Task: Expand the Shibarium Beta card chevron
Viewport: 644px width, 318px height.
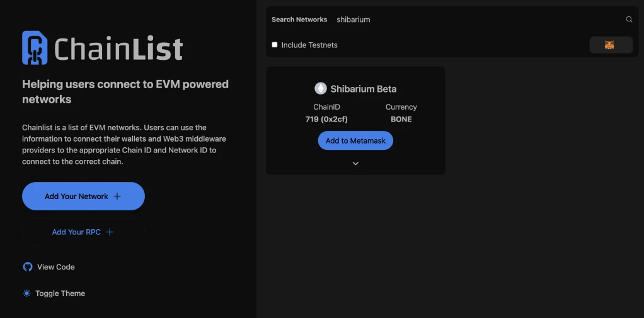Action: coord(355,163)
